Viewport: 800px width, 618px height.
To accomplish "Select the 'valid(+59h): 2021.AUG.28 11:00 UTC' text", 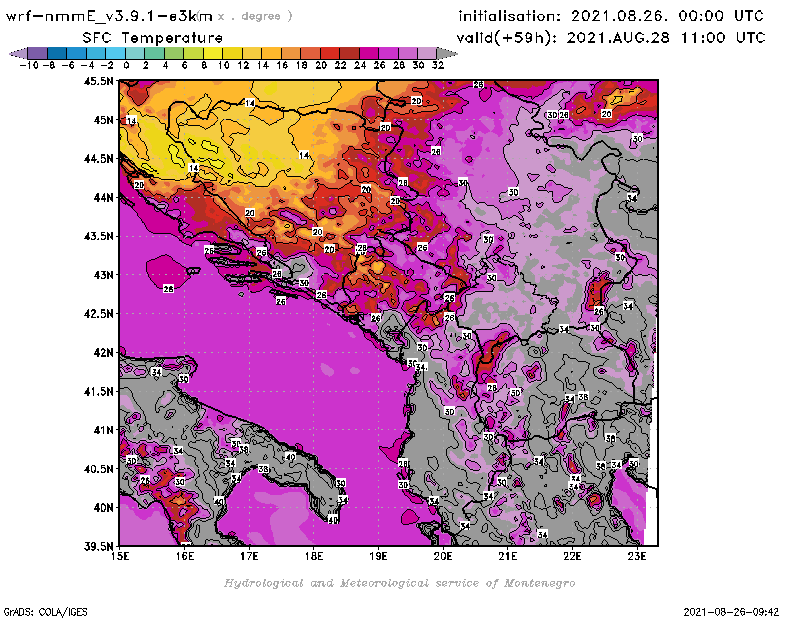I will (x=611, y=38).
